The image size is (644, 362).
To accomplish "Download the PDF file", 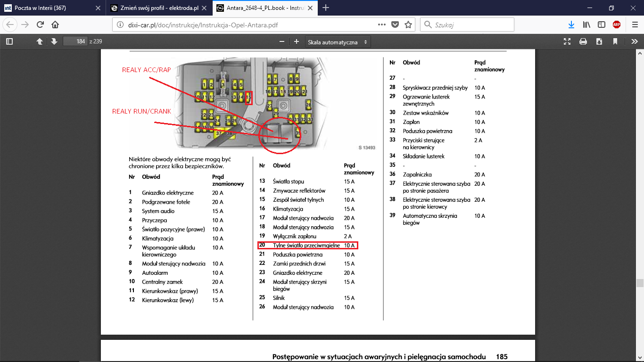I will point(599,41).
